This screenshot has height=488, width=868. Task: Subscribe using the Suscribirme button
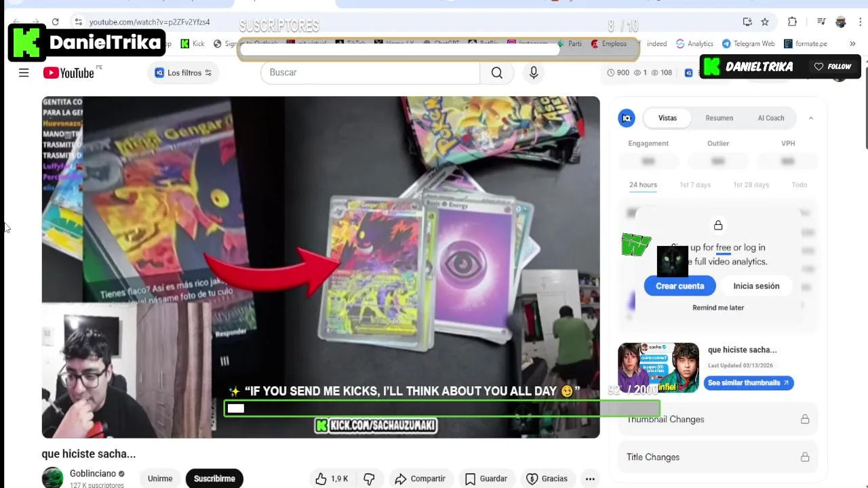coord(214,479)
